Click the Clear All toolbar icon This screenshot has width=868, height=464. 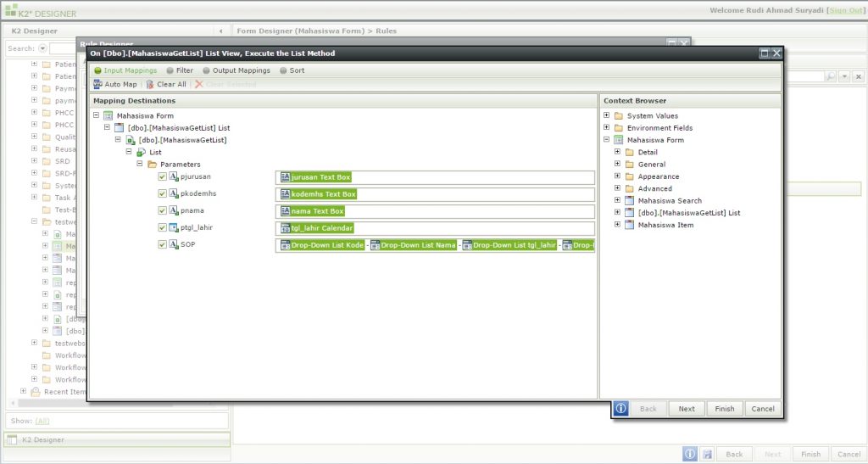[150, 84]
